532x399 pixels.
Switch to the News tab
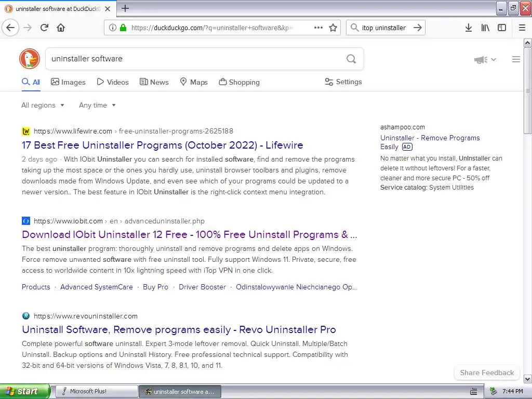[x=154, y=82]
